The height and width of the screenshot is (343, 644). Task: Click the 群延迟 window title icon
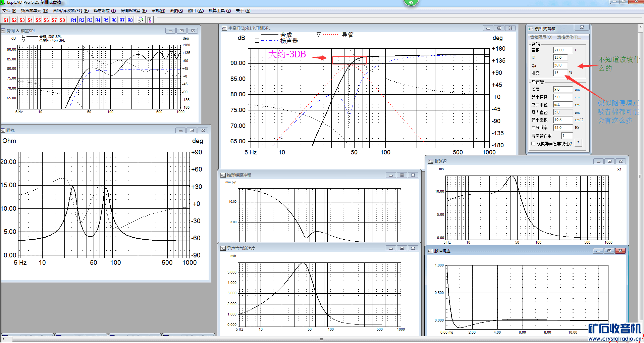(431, 161)
